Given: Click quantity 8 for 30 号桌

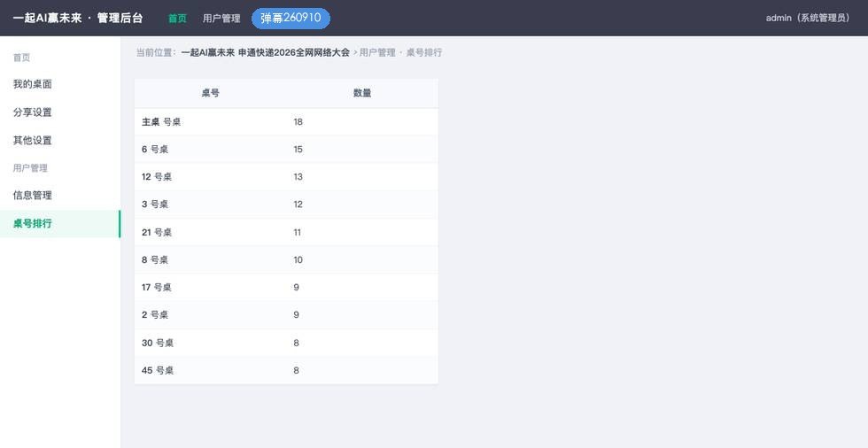Looking at the screenshot, I should click(x=296, y=343).
